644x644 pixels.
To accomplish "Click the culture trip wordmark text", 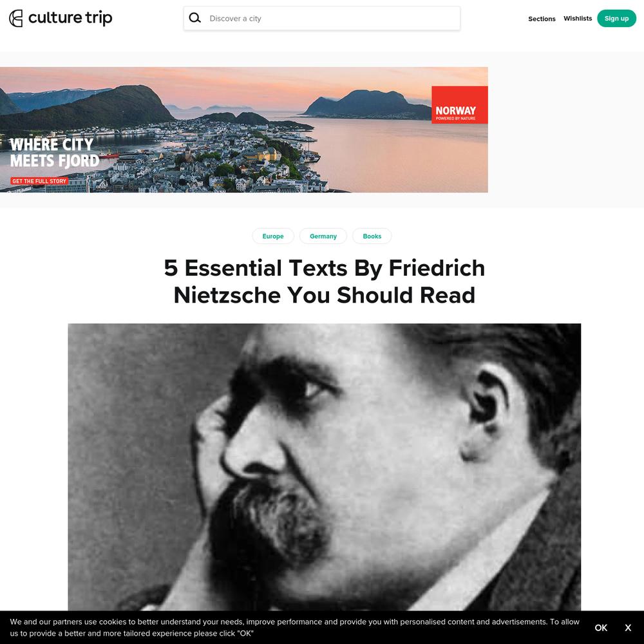I will (x=70, y=18).
